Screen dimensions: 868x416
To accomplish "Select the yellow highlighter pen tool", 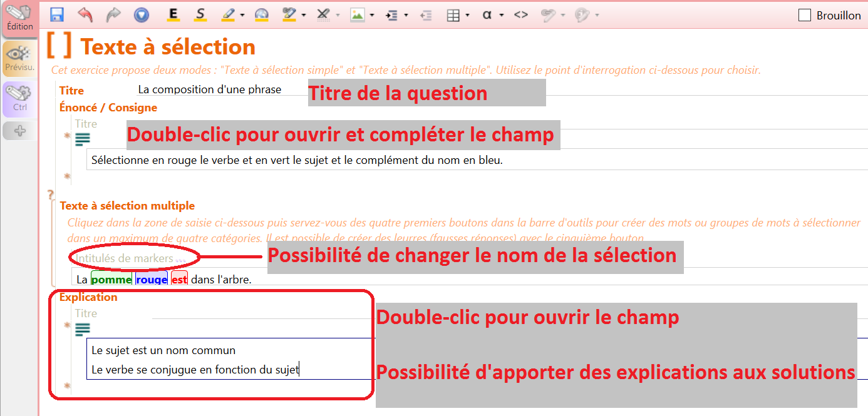I will click(229, 15).
